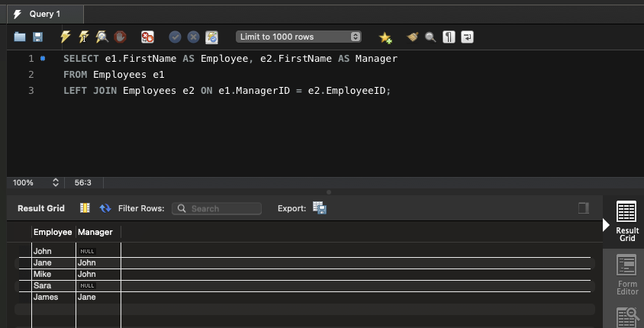Switch to the Query 1 tab
Screen dimensions: 644x328
(43, 14)
